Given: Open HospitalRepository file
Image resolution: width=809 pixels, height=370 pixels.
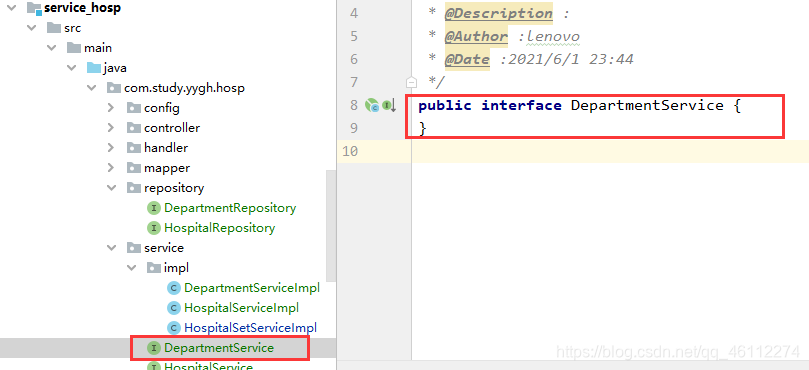Looking at the screenshot, I should 219,228.
